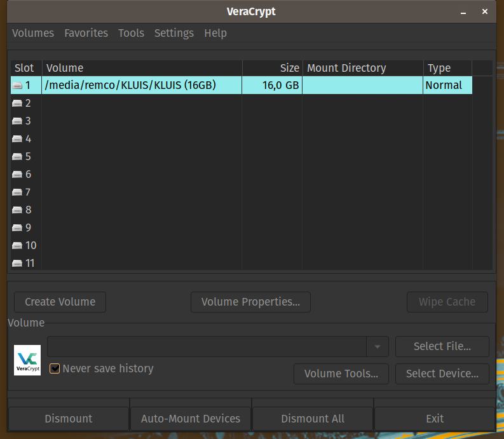Click Auto-Mount Devices button
Image resolution: width=504 pixels, height=439 pixels.
pyautogui.click(x=191, y=419)
